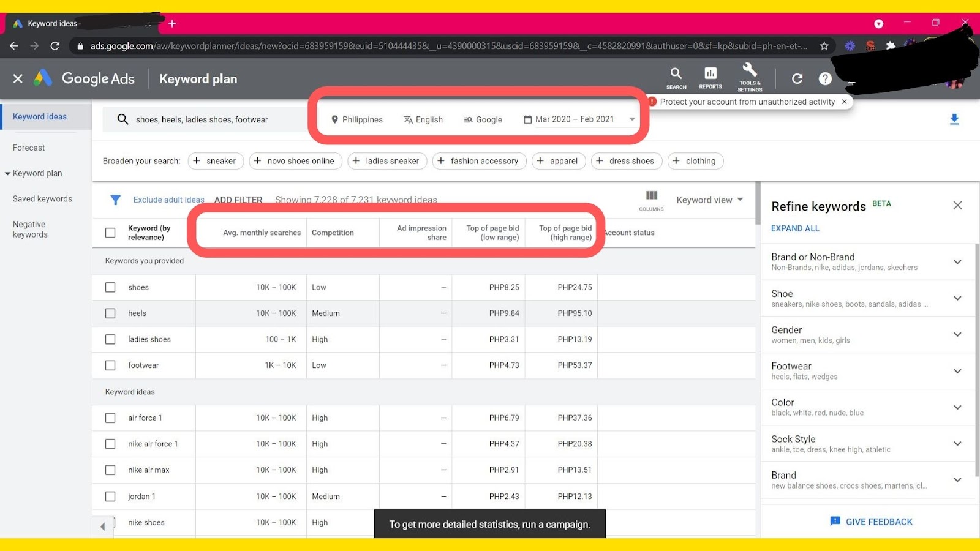Image resolution: width=980 pixels, height=551 pixels.
Task: Click the refresh icon in Google Ads header
Action: coord(797,78)
